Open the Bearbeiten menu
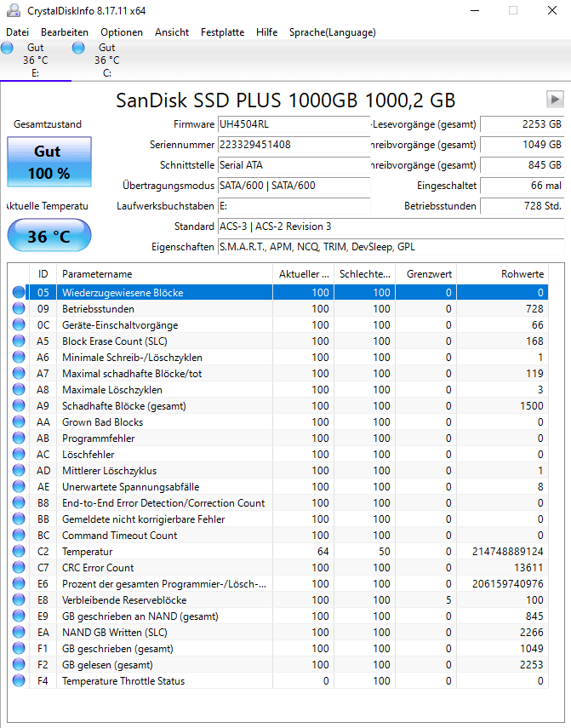Viewport: 571px width, 728px height. [x=65, y=32]
